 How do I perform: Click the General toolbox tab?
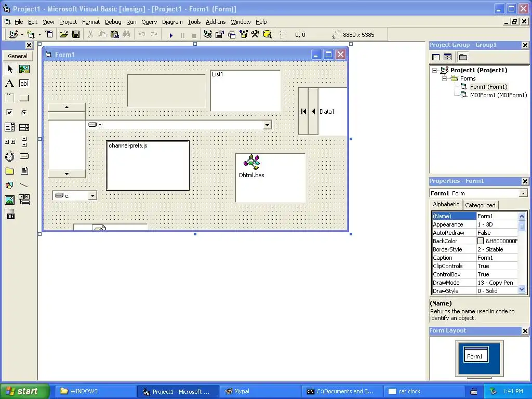[x=18, y=56]
